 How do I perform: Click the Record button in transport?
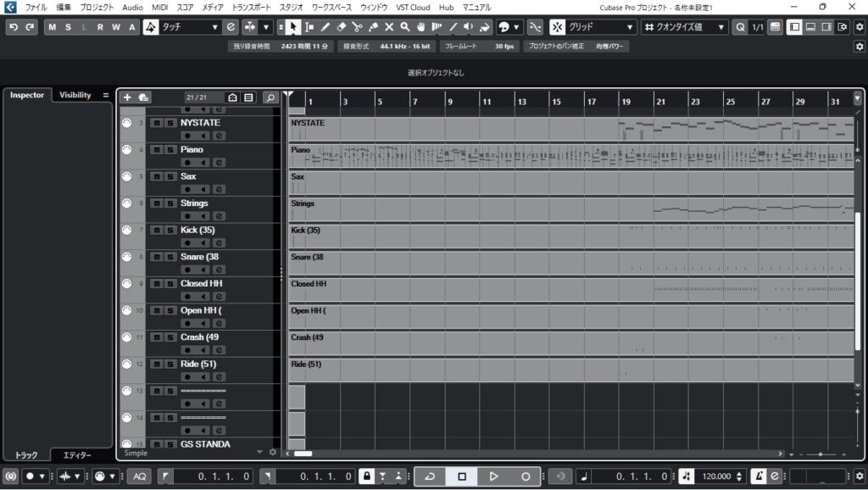click(x=526, y=476)
